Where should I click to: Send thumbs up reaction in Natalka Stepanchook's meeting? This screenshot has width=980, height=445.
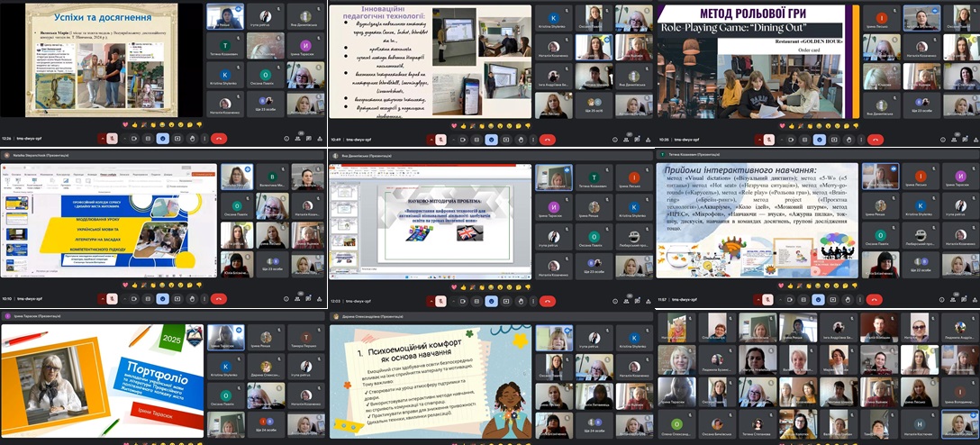[135, 284]
